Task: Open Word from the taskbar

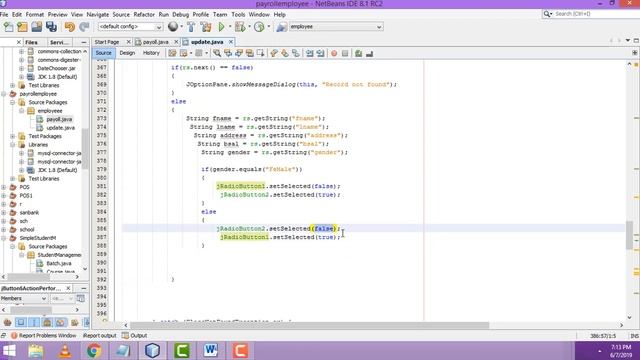Action: click(211, 351)
